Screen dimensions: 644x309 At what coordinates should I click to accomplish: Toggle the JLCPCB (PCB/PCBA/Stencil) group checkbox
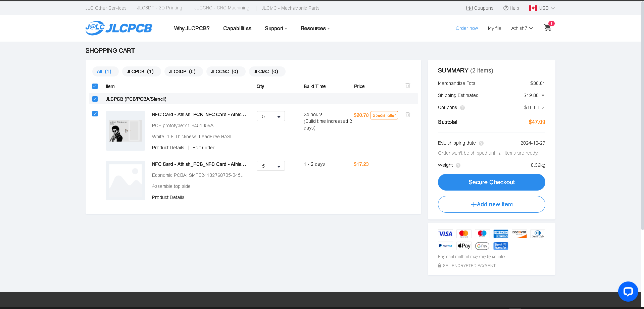click(x=95, y=99)
